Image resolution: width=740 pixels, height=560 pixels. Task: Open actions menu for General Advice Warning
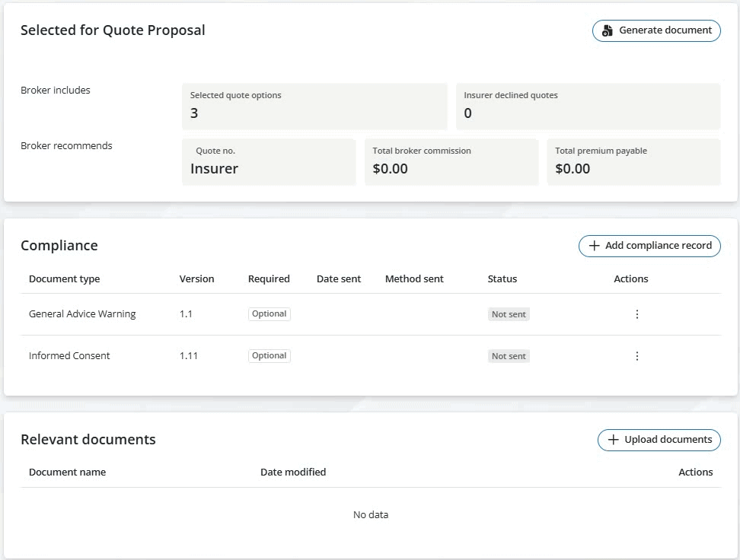tap(637, 314)
